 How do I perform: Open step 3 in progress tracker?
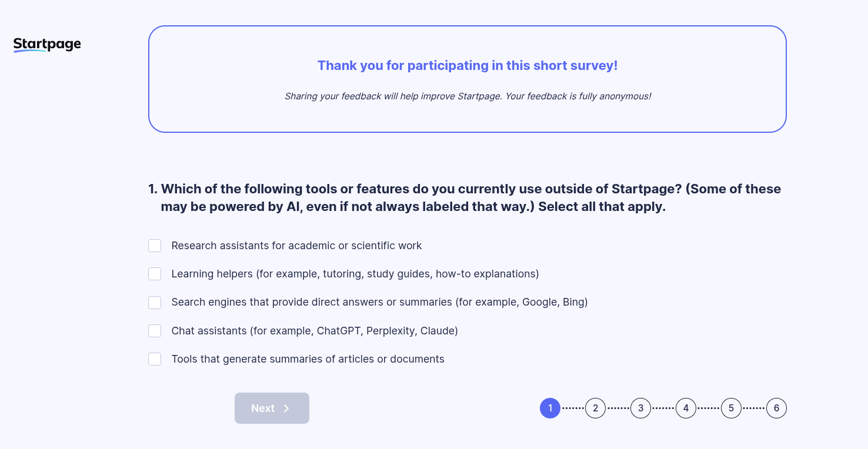[640, 408]
